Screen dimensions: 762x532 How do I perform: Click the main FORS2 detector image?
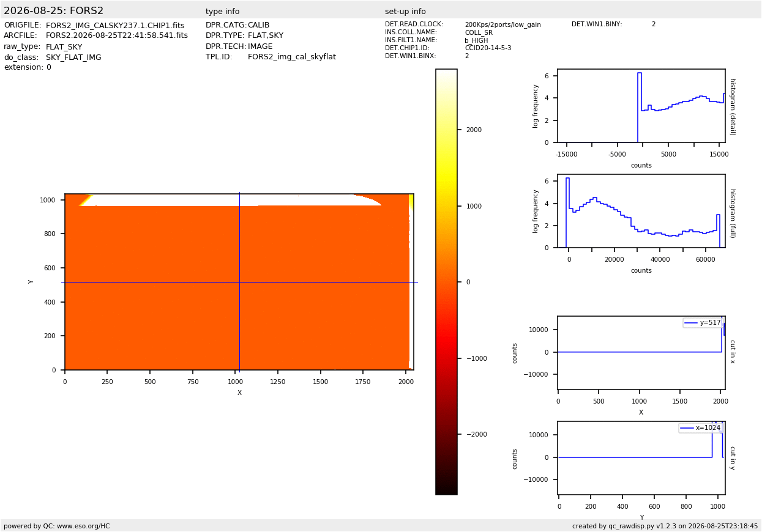[x=239, y=282]
